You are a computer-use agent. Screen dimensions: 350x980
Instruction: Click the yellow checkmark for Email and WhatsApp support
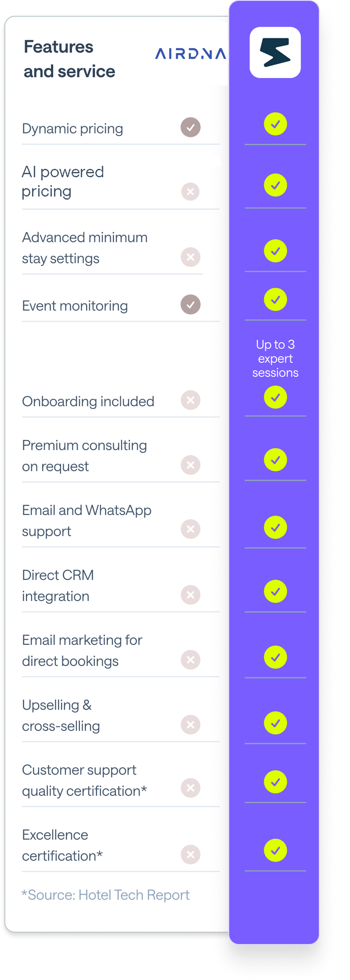pyautogui.click(x=275, y=527)
